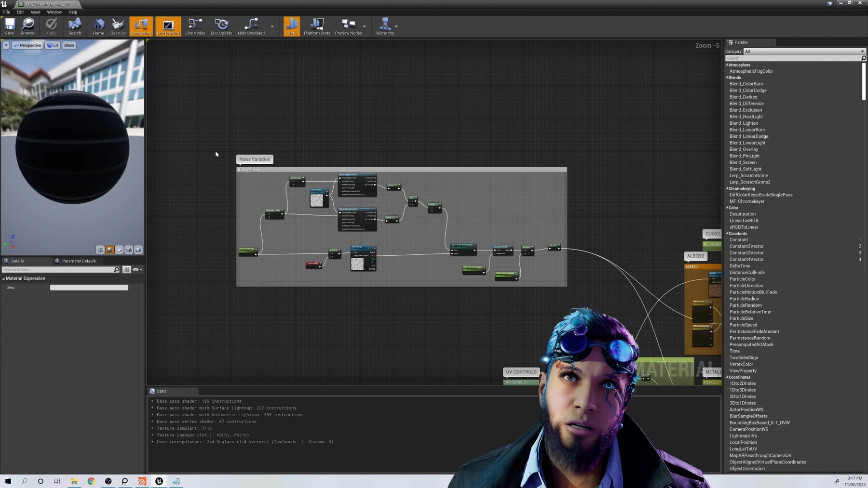Toggle Live Preview in the toolbar
The height and width of the screenshot is (488, 868).
coord(168,25)
